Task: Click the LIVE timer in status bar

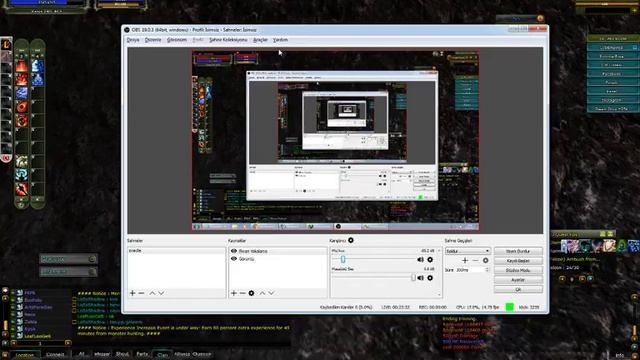Action: click(x=396, y=307)
